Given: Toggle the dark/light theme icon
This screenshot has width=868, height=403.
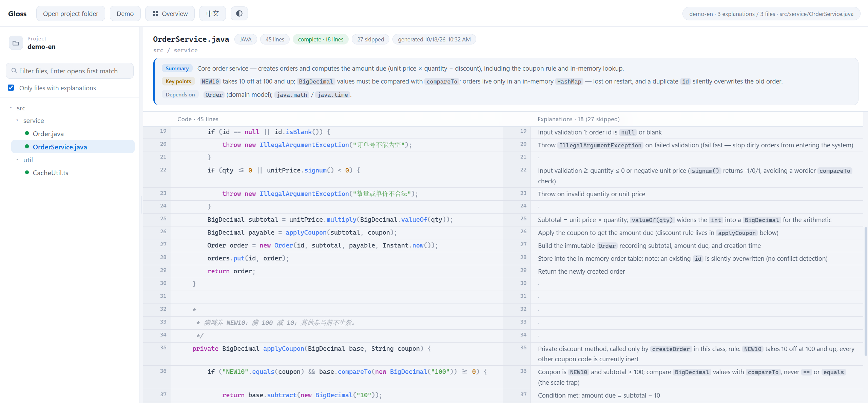Looking at the screenshot, I should tap(239, 14).
